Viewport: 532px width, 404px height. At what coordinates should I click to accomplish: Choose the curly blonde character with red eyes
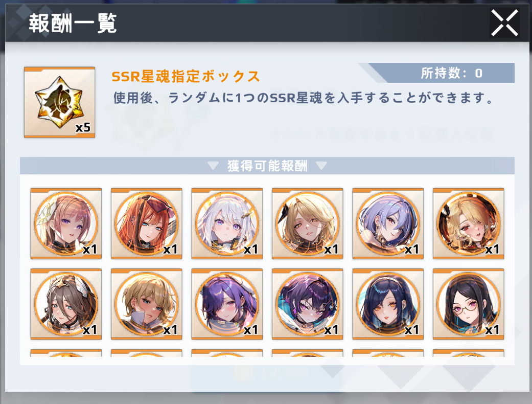pos(469,223)
